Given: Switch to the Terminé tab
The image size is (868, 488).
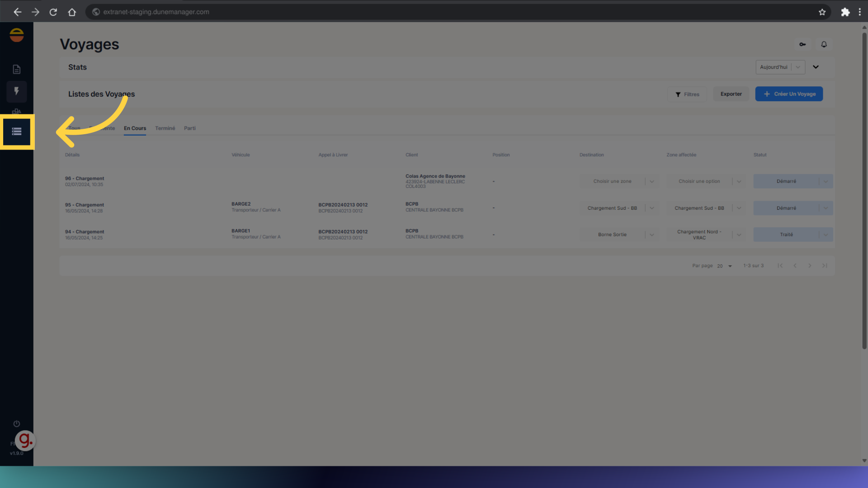Looking at the screenshot, I should [x=165, y=128].
